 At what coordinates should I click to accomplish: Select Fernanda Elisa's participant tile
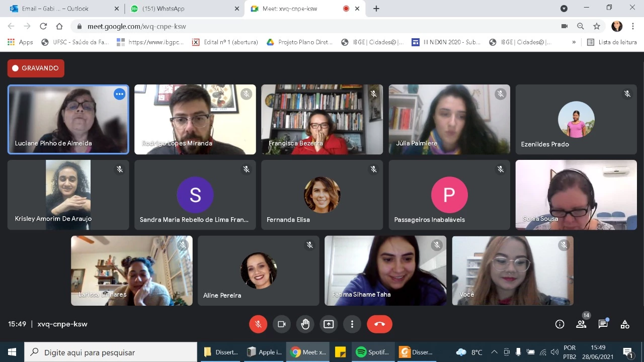[322, 195]
